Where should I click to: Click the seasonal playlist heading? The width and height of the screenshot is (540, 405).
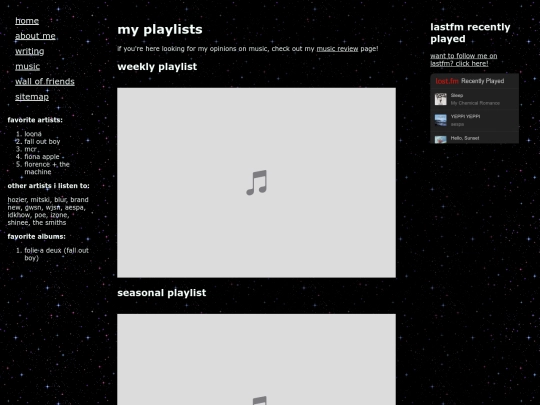(162, 293)
